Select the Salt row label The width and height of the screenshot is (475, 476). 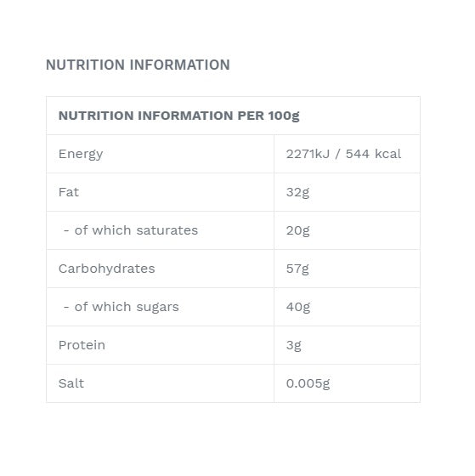71,383
